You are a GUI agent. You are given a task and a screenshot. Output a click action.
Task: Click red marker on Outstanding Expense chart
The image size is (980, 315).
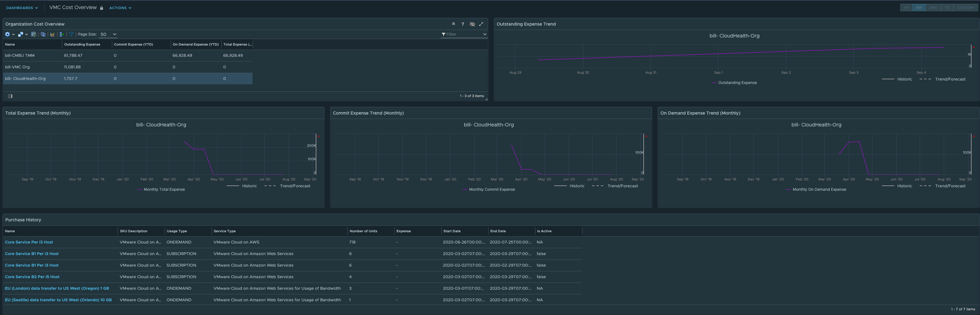point(973,47)
